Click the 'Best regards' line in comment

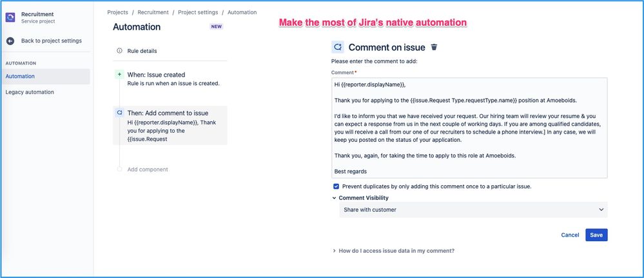350,172
